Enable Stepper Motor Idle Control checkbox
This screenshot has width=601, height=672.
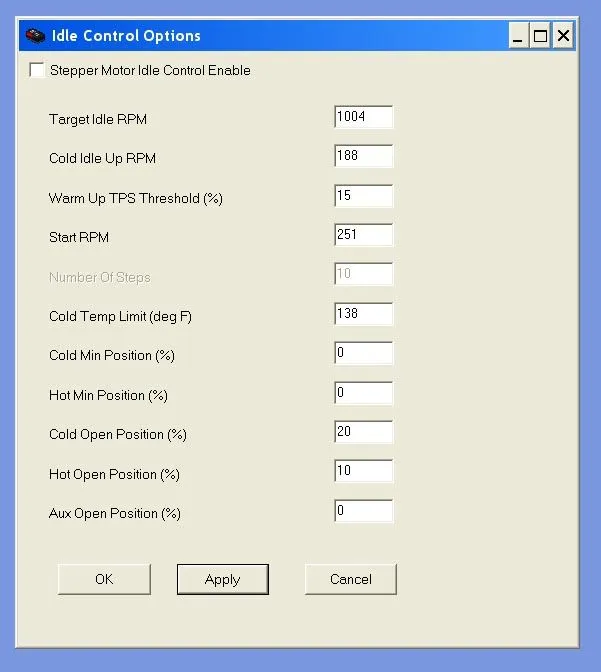tap(37, 70)
